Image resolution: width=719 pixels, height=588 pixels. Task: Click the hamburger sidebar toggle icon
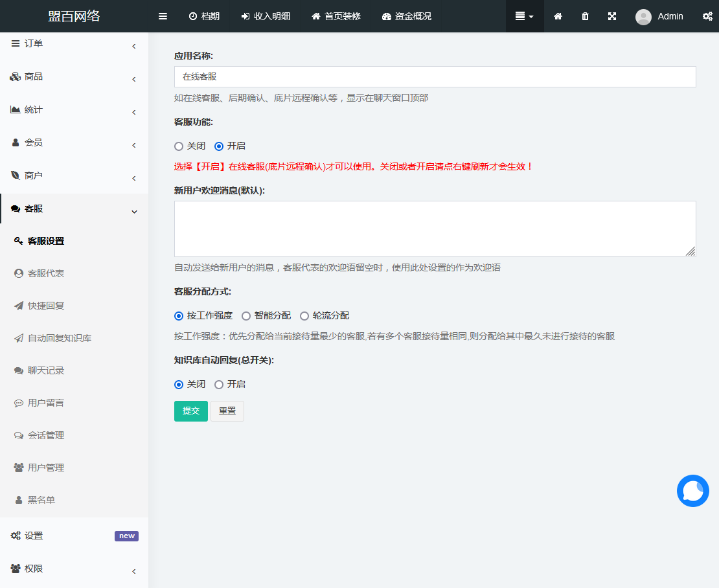[163, 16]
